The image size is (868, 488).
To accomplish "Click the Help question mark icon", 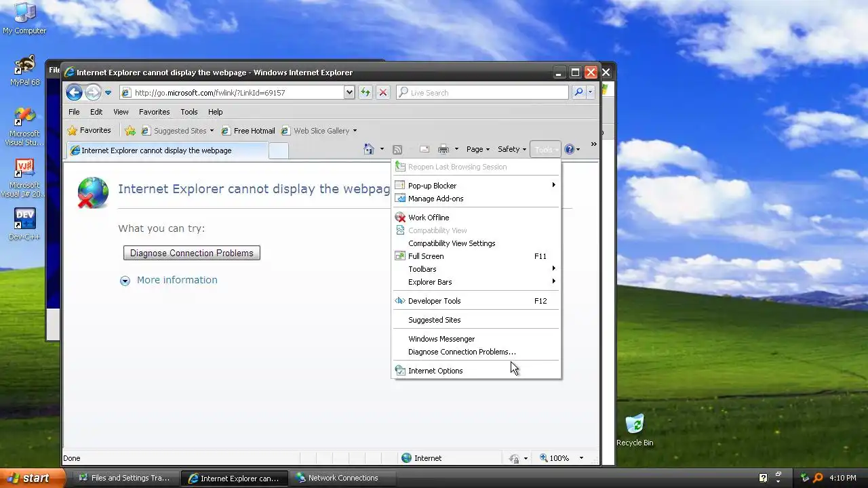I will click(570, 149).
